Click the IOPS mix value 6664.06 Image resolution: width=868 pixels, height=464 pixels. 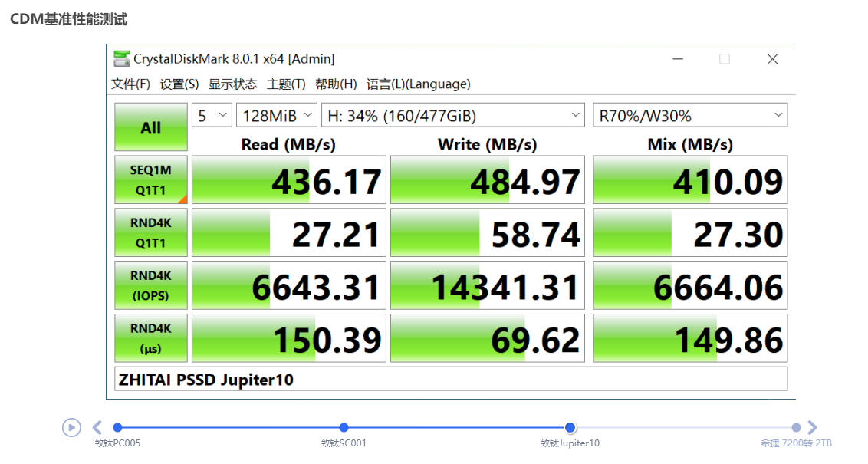tap(690, 285)
